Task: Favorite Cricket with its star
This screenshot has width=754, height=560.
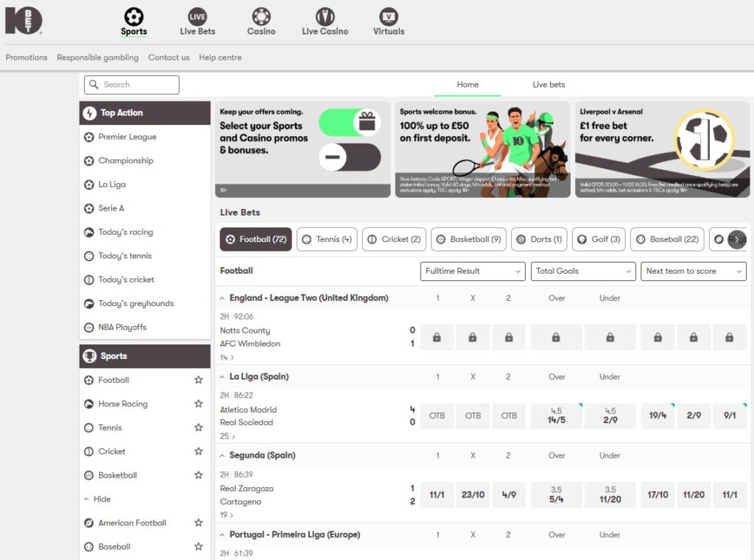Action: coord(199,451)
